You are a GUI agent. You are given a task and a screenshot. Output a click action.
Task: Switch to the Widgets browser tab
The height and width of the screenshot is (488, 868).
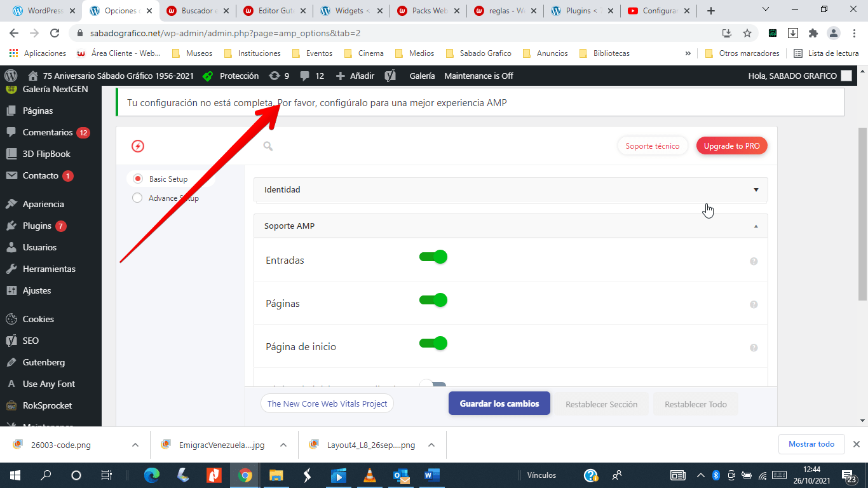click(x=351, y=11)
